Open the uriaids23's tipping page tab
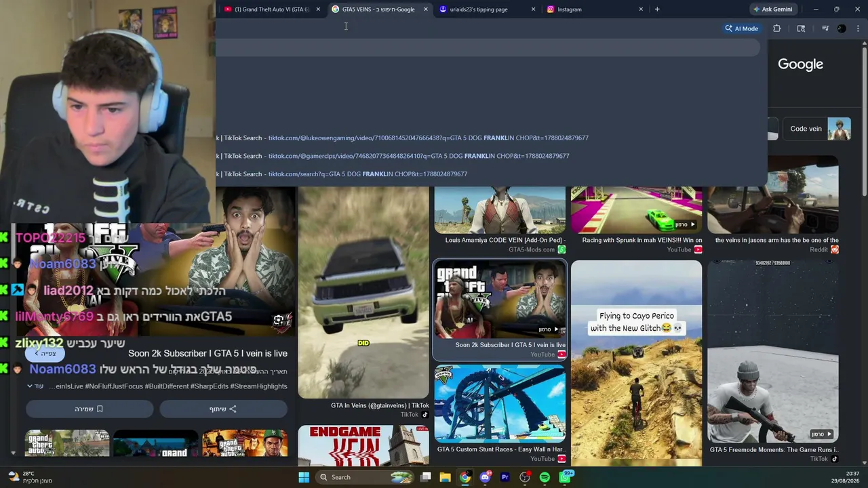Image resolution: width=868 pixels, height=488 pixels. (x=479, y=9)
